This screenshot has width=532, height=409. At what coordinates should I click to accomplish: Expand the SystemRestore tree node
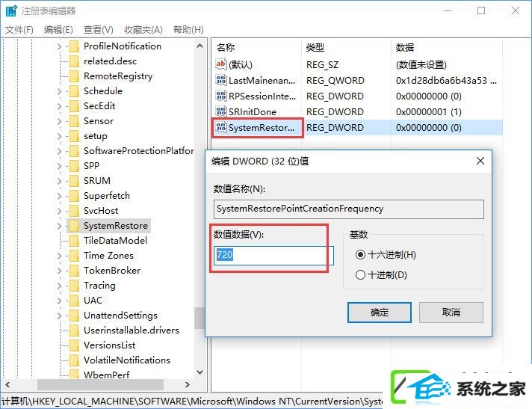point(59,226)
